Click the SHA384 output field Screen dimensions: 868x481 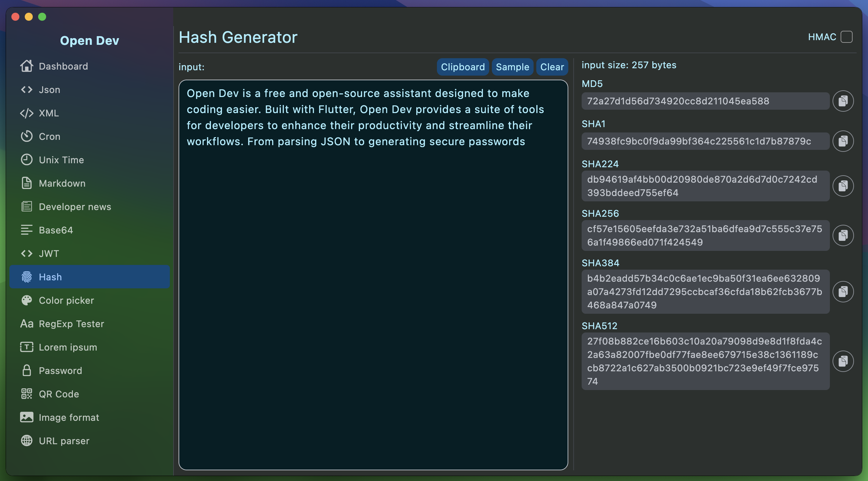coord(706,292)
